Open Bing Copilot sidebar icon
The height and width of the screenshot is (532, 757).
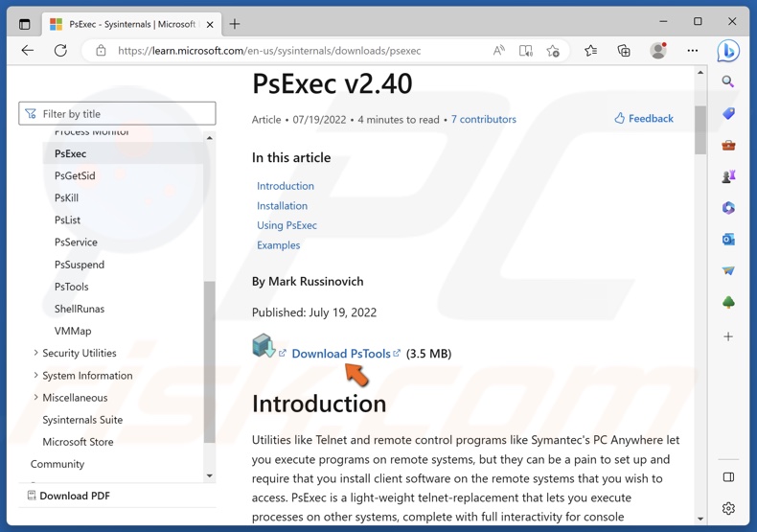[728, 51]
